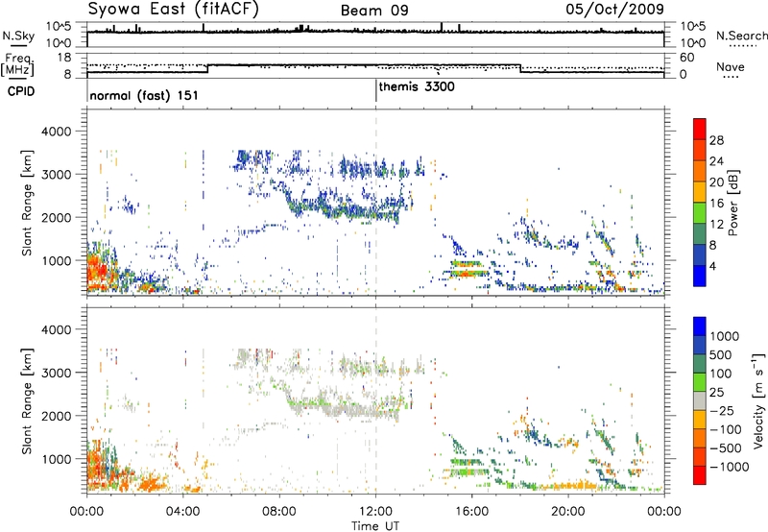Click the '500' label on the velocity colorbar
Image resolution: width=768 pixels, height=532 pixels.
721,354
